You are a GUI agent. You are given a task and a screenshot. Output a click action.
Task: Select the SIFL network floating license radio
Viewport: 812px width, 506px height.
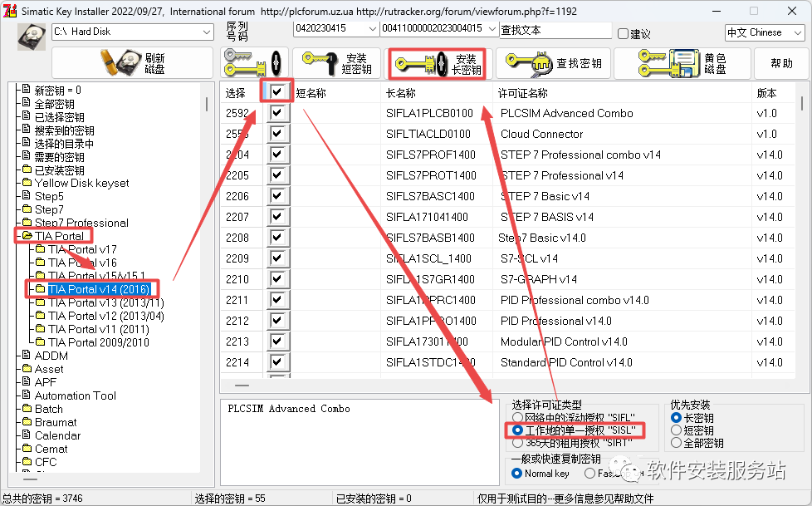point(517,417)
